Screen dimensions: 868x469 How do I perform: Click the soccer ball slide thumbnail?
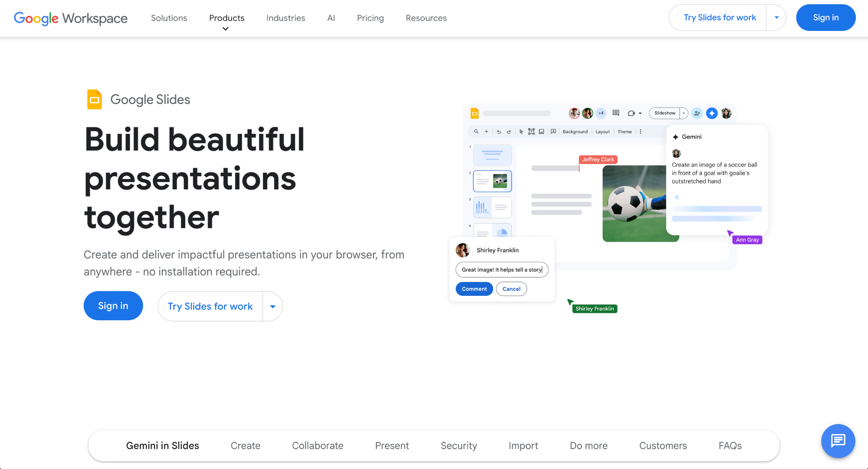point(492,181)
